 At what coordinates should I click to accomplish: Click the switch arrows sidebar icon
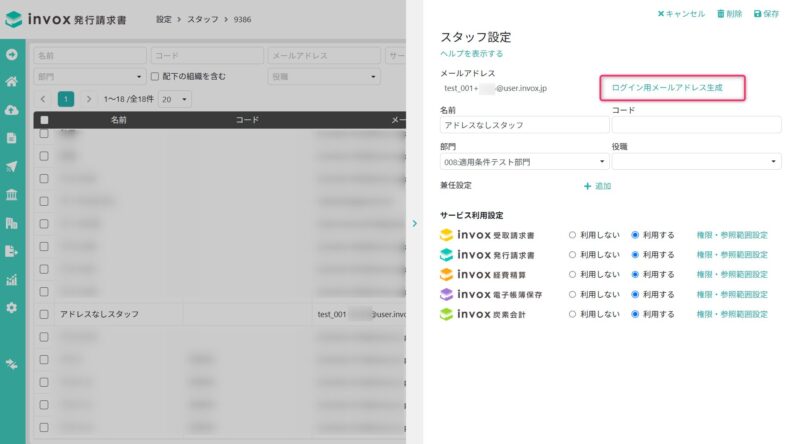12,364
